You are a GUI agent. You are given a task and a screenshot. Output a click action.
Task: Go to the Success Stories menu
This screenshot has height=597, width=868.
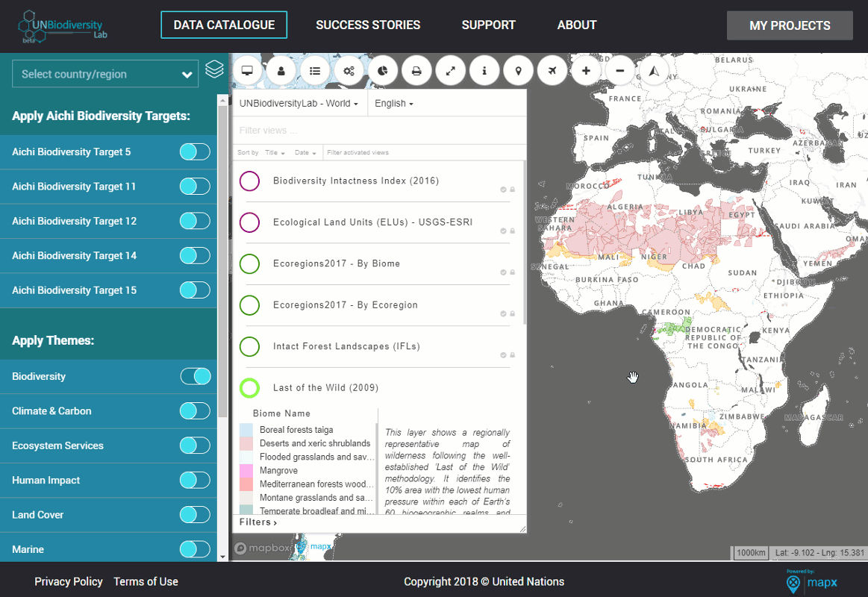368,25
